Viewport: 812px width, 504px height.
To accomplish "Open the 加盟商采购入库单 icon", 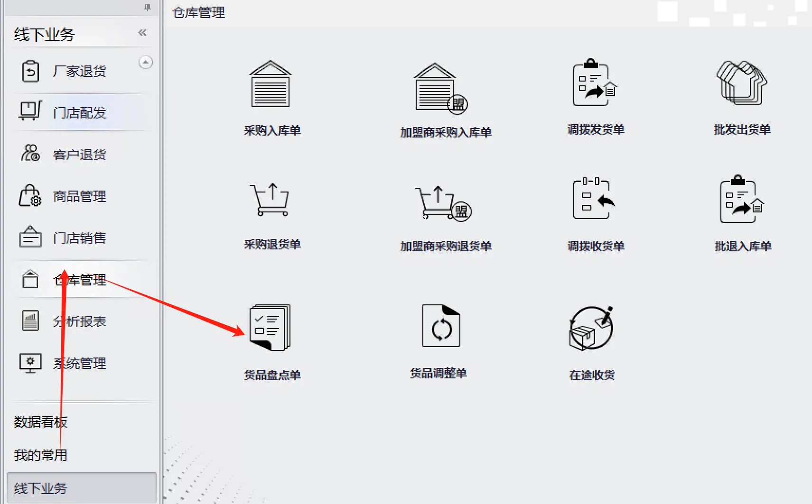I will (x=440, y=88).
